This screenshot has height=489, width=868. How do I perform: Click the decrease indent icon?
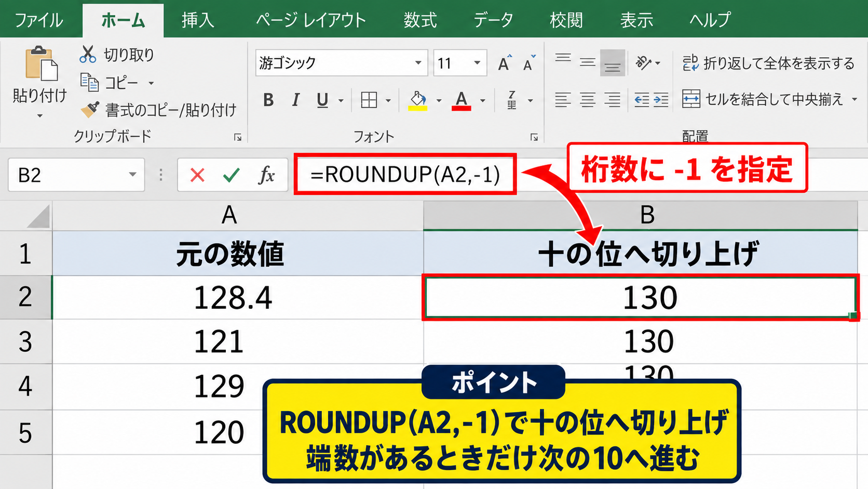[x=642, y=100]
